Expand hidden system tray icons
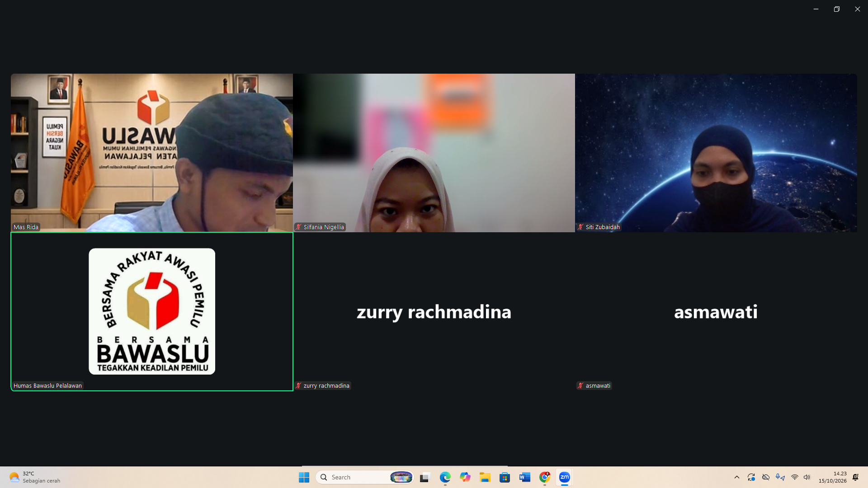This screenshot has width=868, height=488. 737,477
